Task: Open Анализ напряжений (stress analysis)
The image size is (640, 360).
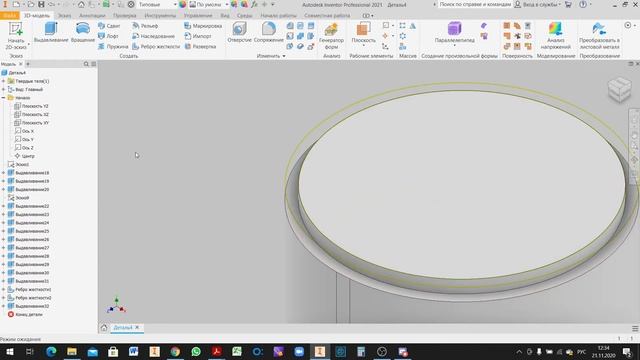Action: 556,36
